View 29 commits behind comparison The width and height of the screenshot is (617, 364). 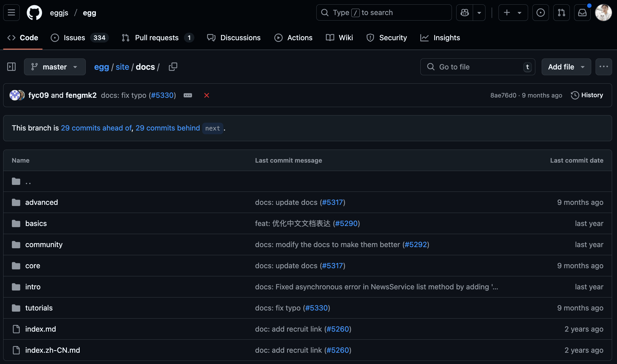168,128
